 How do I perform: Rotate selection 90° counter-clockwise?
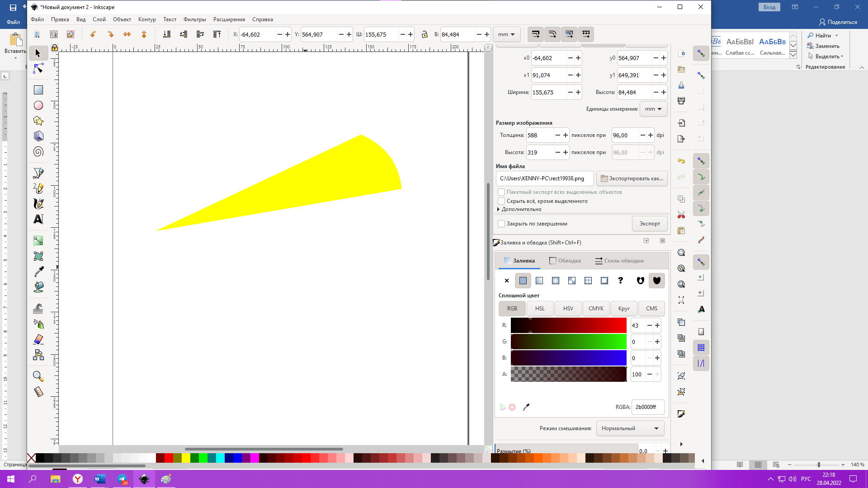point(93,34)
